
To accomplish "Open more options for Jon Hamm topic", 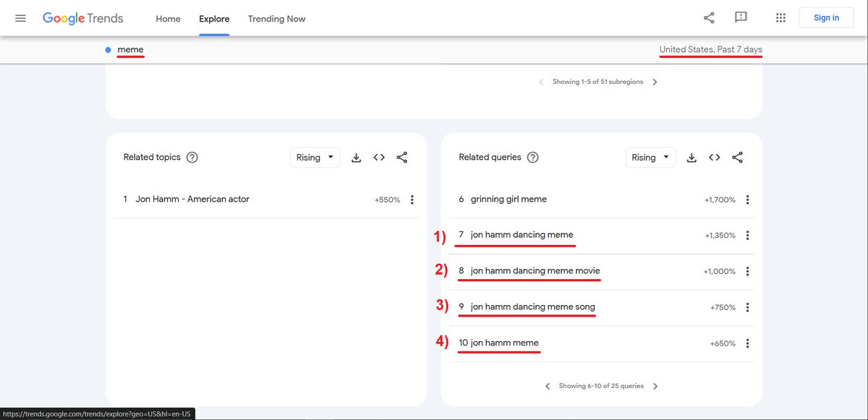I will coord(412,200).
